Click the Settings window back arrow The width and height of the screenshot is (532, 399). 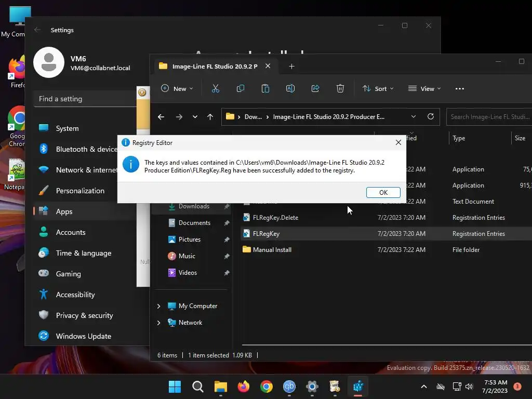click(x=37, y=30)
